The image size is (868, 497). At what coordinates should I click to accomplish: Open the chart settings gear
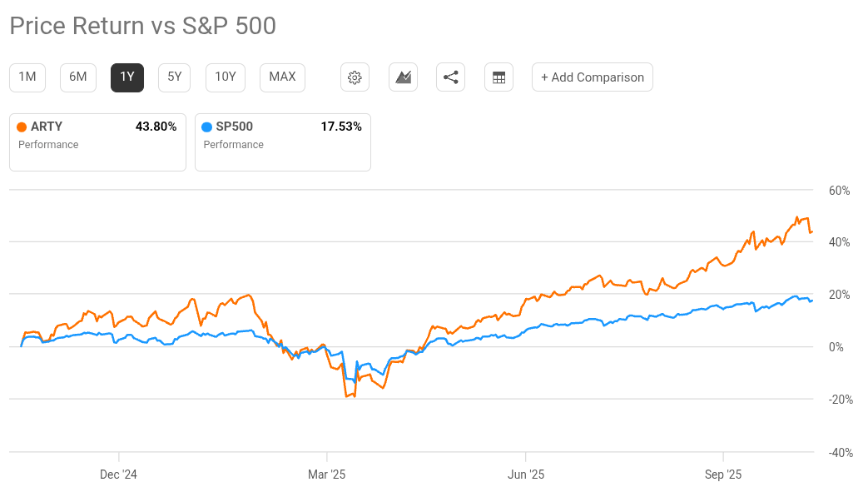[355, 77]
